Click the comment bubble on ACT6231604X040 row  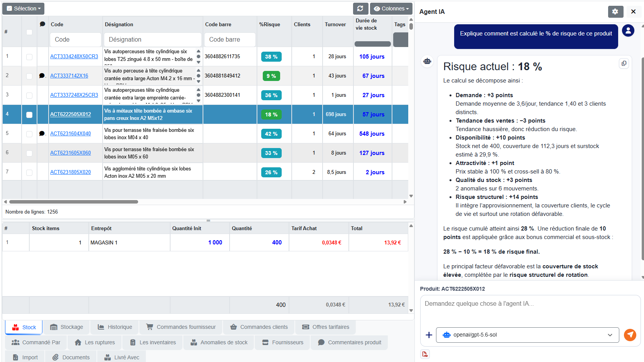click(42, 133)
